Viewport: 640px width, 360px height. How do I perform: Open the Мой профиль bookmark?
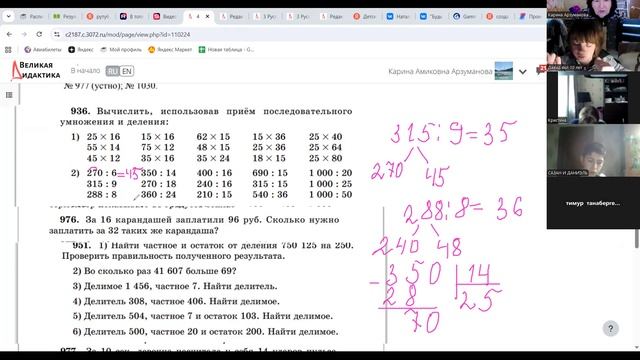[x=121, y=50]
